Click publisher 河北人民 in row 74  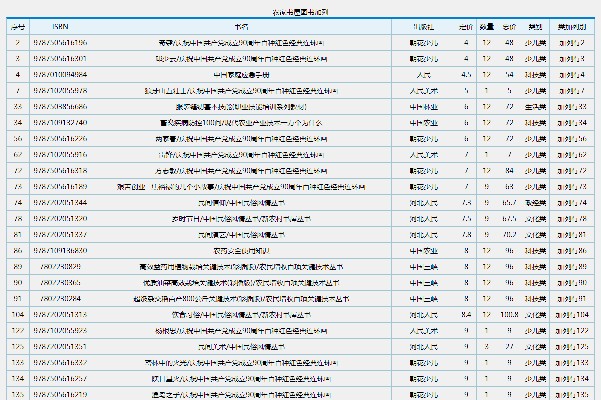click(x=424, y=203)
